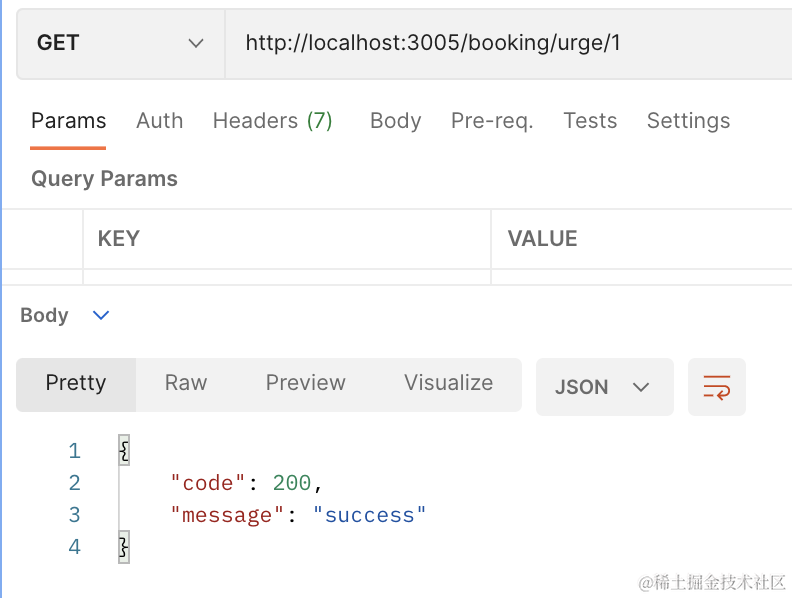Expand the JSON format dropdown
Viewport: 792px width, 598px height.
[604, 387]
